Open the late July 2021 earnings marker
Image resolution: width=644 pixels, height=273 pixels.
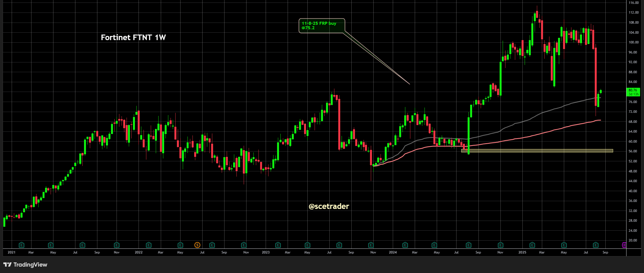tap(82, 245)
